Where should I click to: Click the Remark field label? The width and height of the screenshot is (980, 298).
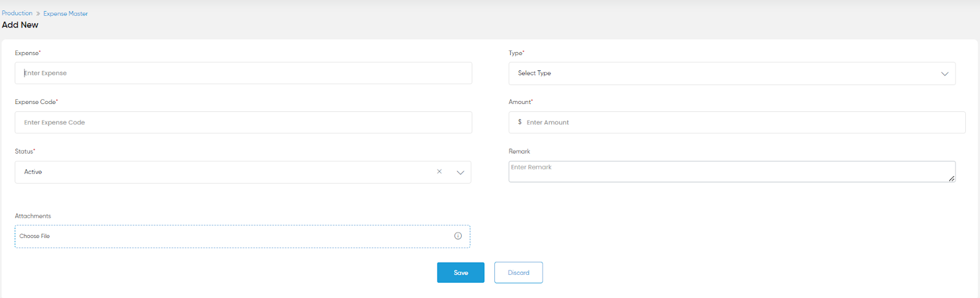pos(519,151)
